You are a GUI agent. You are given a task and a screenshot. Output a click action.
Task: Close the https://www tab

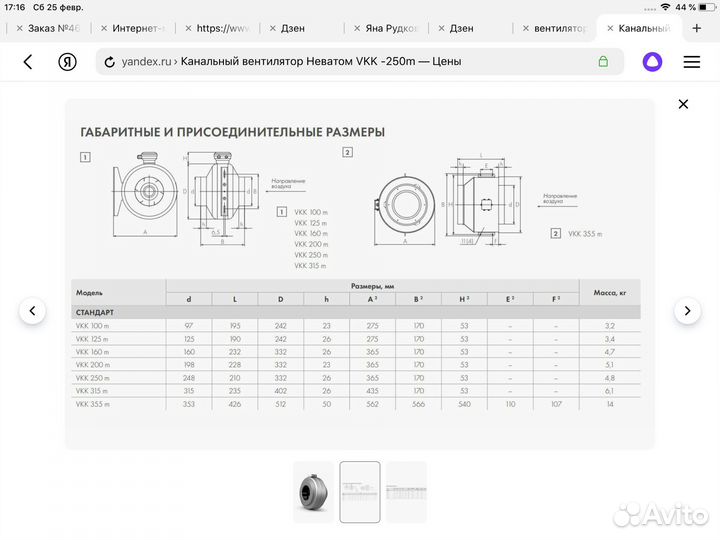pyautogui.click(x=188, y=28)
